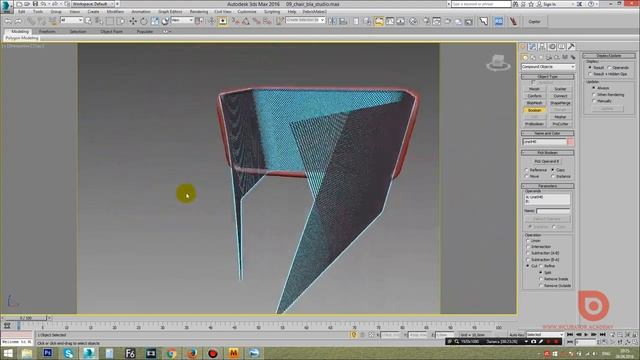Viewport: 640px width, 360px height.
Task: Activate the Select Object tool
Action: pos(89,21)
